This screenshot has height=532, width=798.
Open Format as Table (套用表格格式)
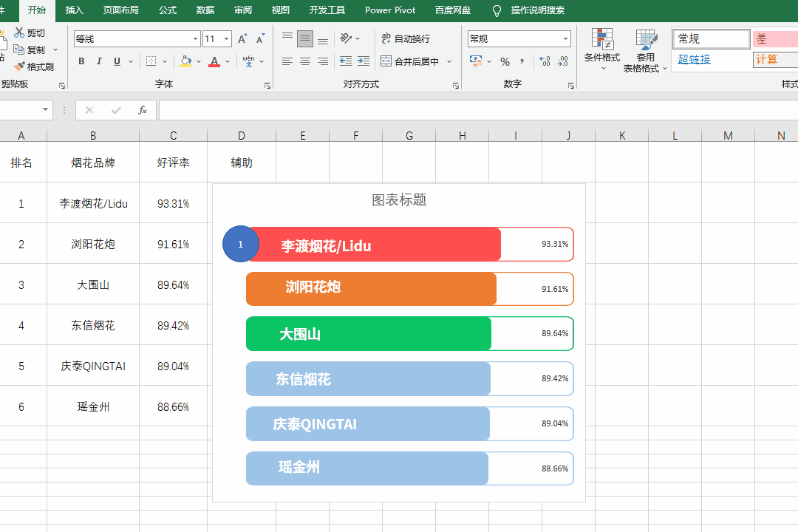pos(645,51)
